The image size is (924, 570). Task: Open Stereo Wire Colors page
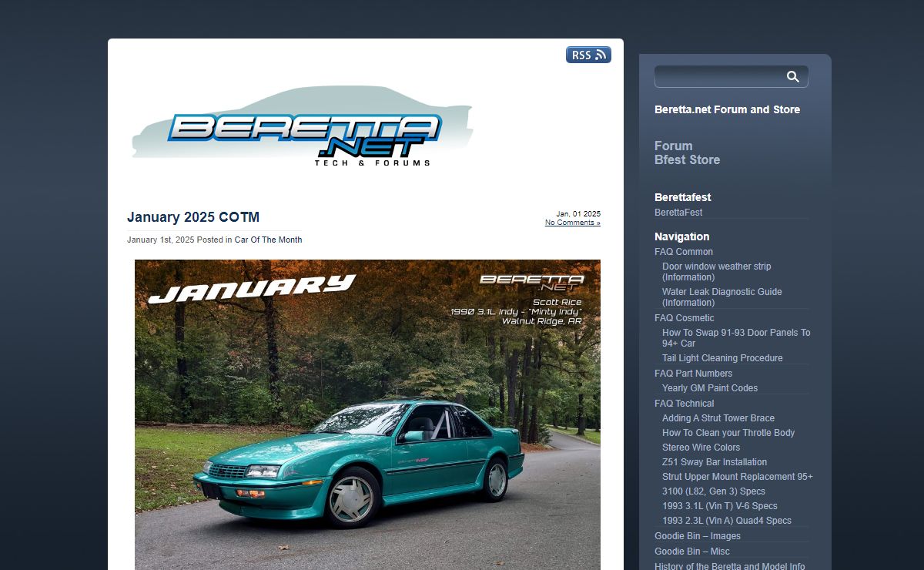(x=701, y=448)
